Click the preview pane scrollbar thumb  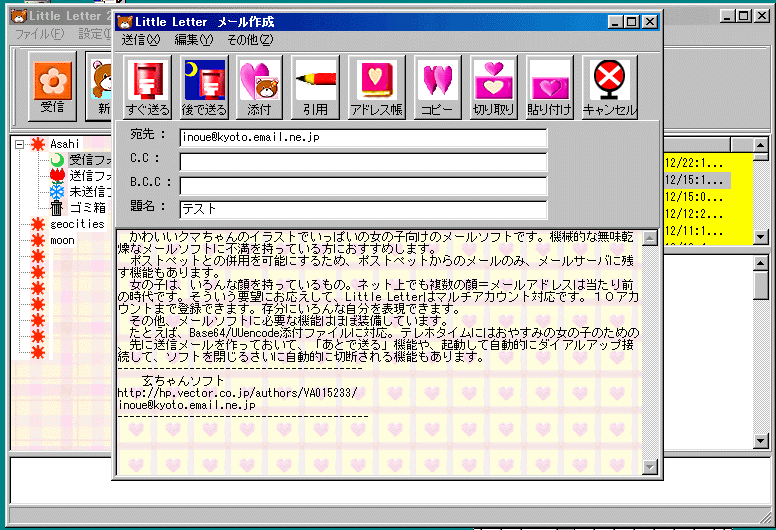(761, 286)
